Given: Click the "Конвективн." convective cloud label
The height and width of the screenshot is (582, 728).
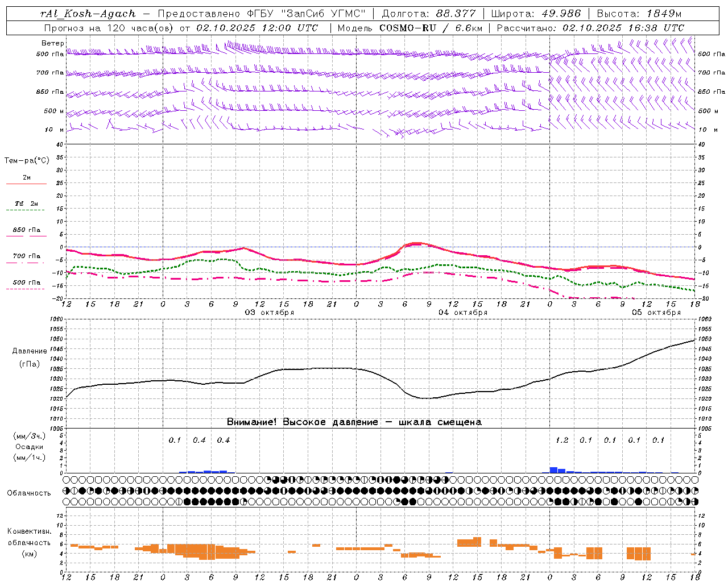Looking at the screenshot, I should [30, 531].
